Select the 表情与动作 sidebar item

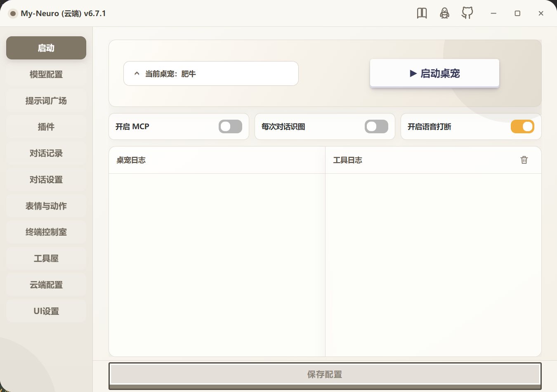(x=46, y=206)
